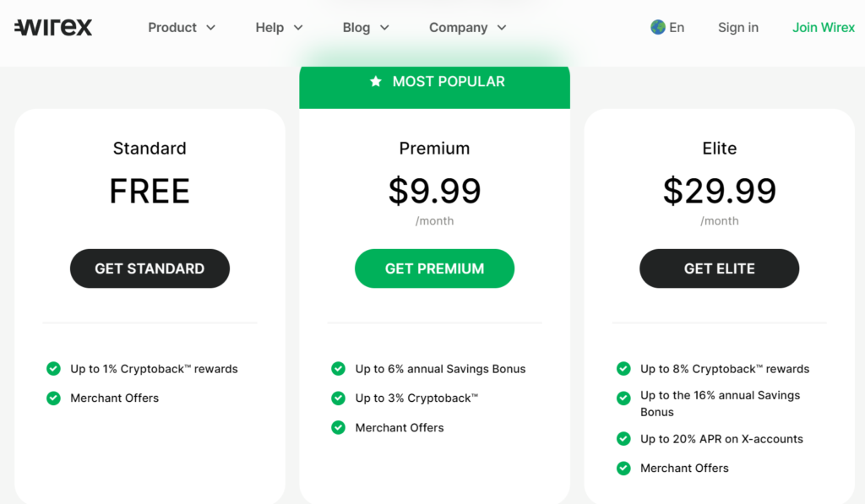Click the globe language icon

[657, 27]
